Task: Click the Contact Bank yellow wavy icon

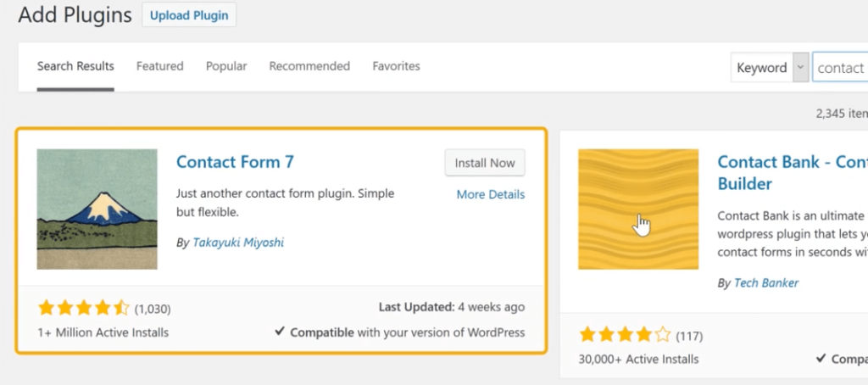Action: coord(638,209)
